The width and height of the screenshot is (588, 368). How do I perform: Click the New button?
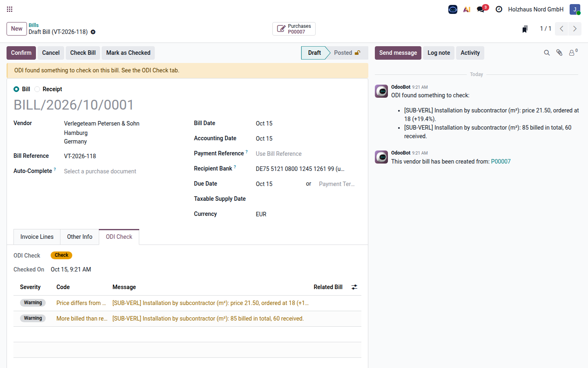point(17,29)
